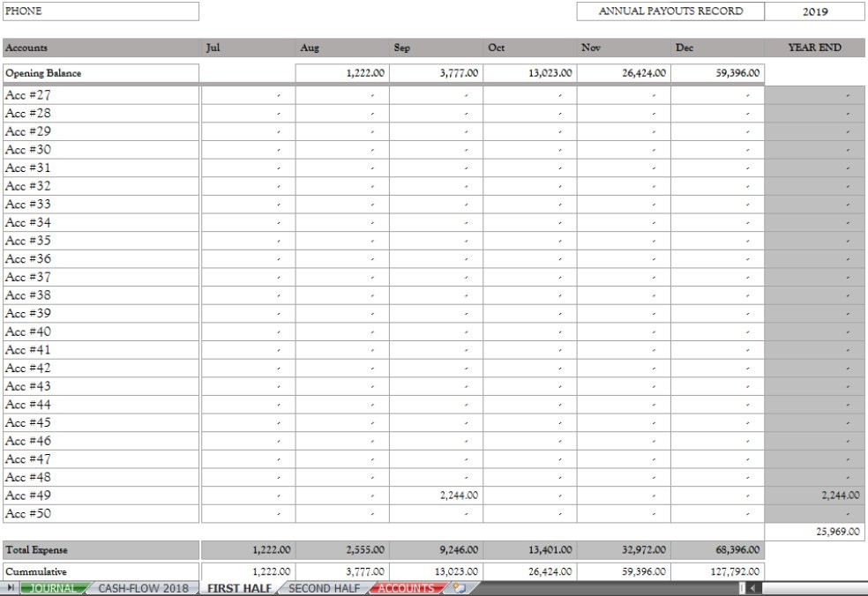
Task: Click the horizontal scrollbar left arrow
Action: pyautogui.click(x=752, y=588)
